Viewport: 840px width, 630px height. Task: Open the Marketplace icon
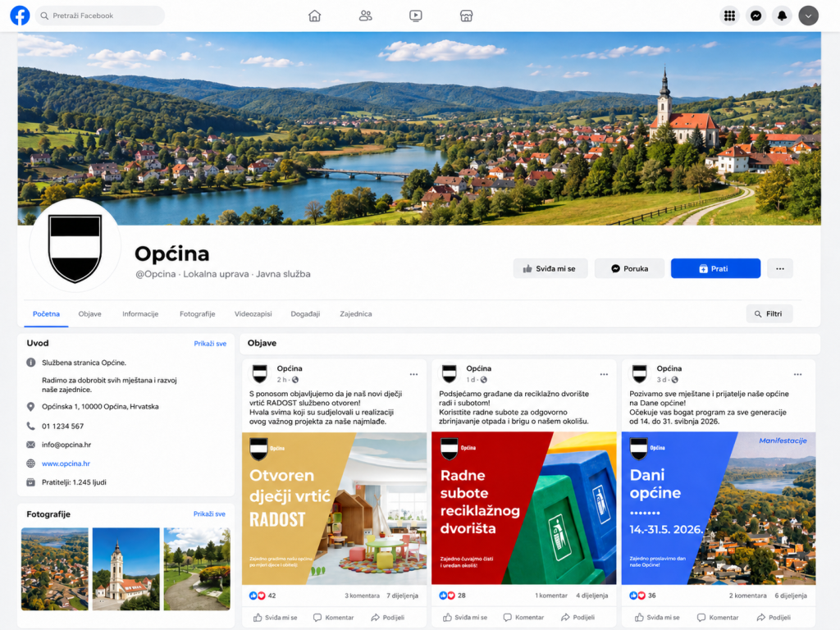pos(466,16)
